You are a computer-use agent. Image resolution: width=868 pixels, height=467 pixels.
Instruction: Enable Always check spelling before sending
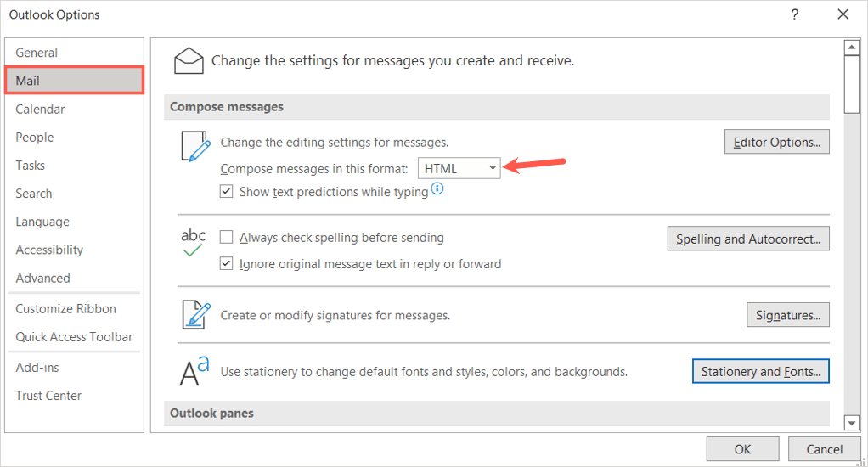coord(227,238)
